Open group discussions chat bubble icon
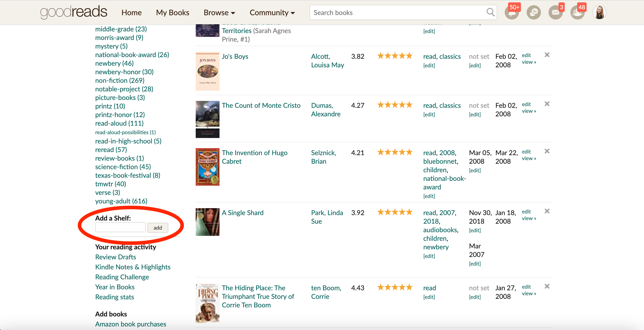 click(534, 12)
